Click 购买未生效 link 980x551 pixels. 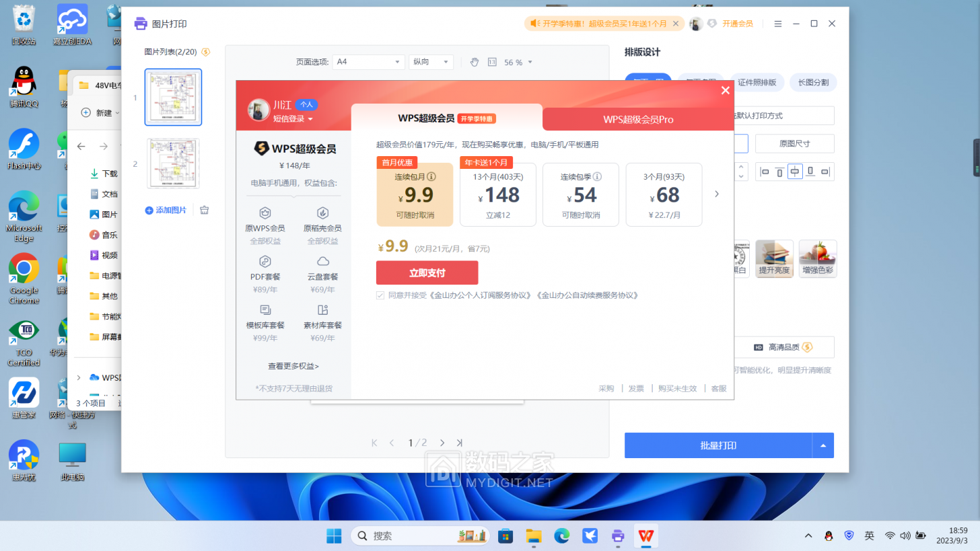coord(677,388)
